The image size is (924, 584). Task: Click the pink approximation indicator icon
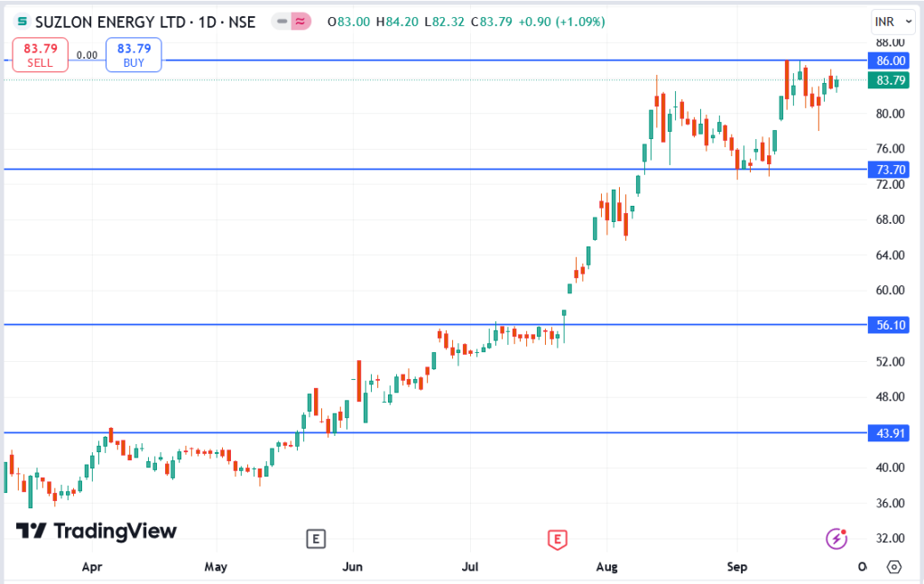tap(300, 22)
